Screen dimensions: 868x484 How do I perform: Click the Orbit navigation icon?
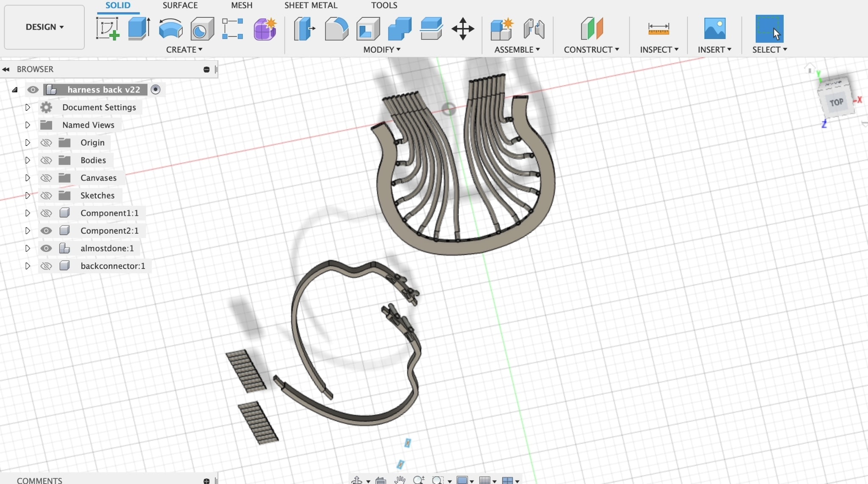357,480
